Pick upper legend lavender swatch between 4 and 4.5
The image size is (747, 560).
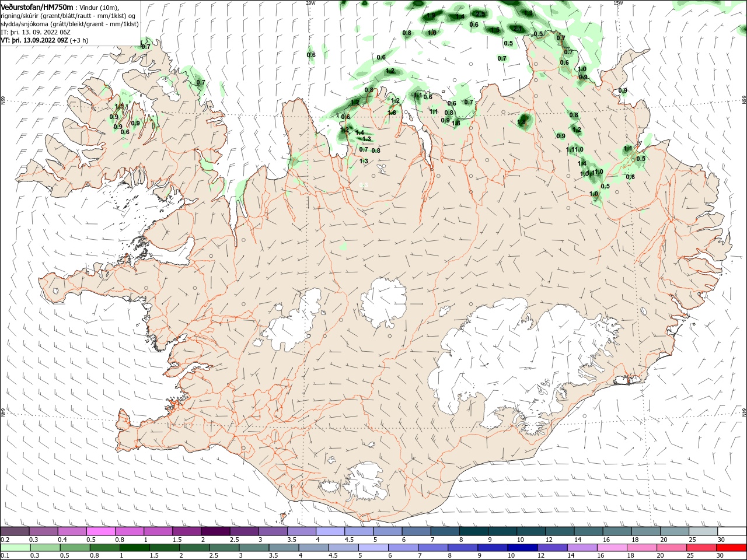tap(330, 531)
